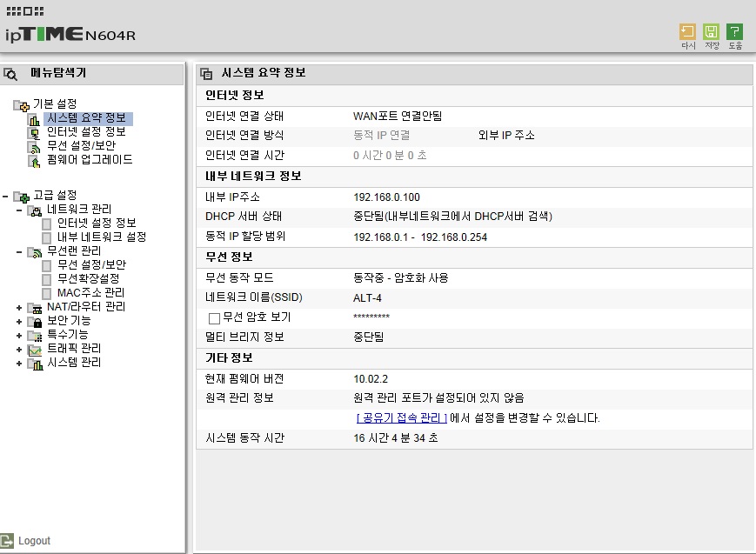Image resolution: width=756 pixels, height=554 pixels.
Task: Click the Logout exit icon
Action: tap(7, 540)
